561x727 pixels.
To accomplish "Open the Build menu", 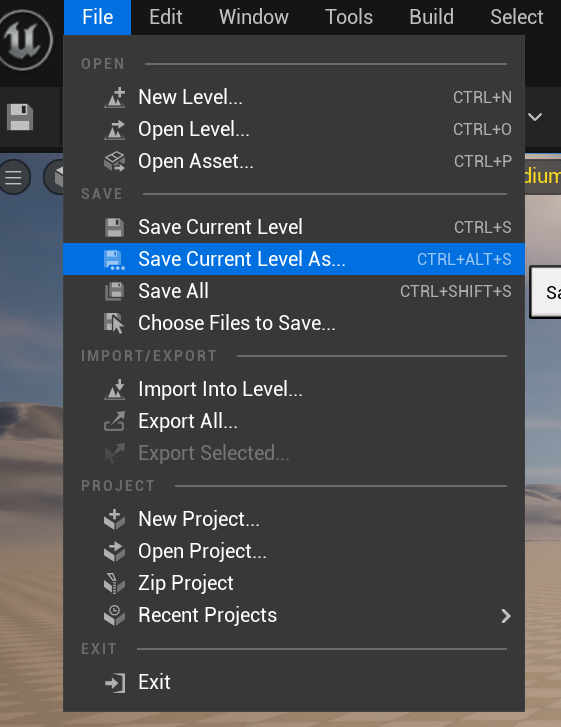I will pyautogui.click(x=431, y=17).
